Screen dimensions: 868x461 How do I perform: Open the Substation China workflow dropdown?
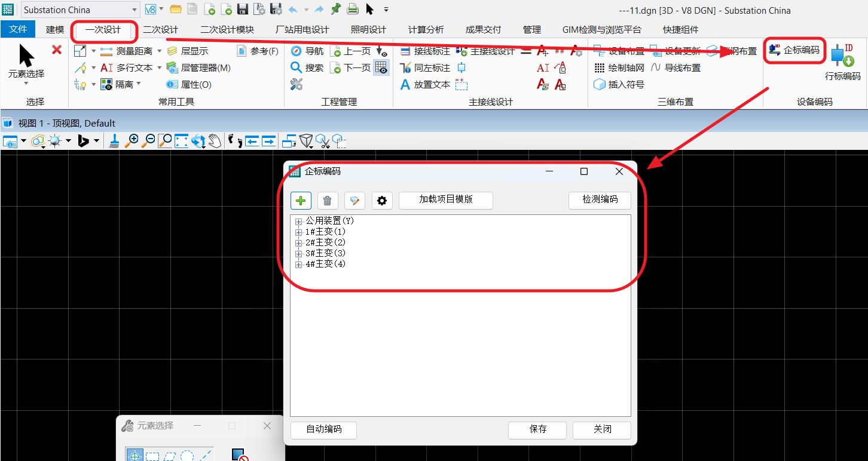point(134,10)
